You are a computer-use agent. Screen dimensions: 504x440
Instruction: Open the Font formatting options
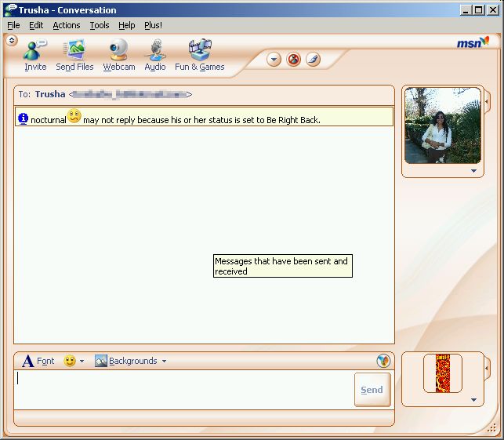(38, 361)
